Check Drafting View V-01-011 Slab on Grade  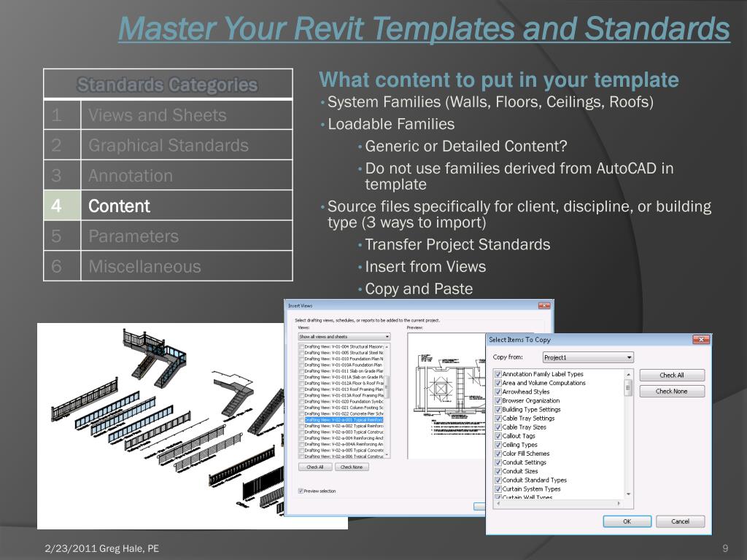[x=301, y=371]
